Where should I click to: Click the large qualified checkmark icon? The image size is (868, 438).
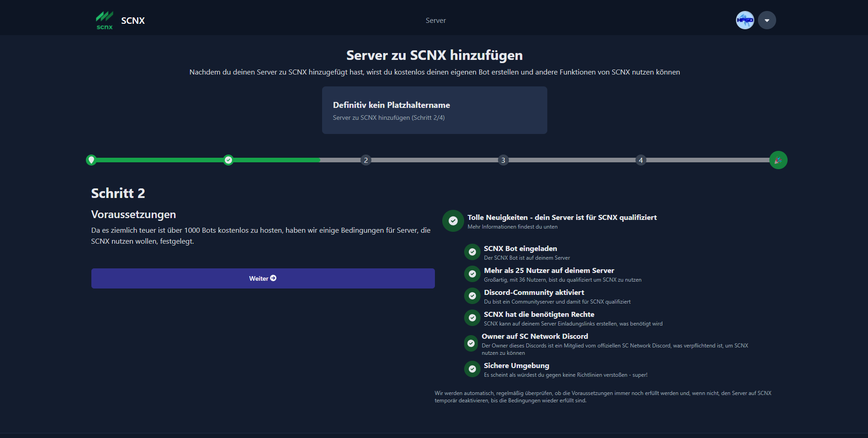[x=453, y=221]
